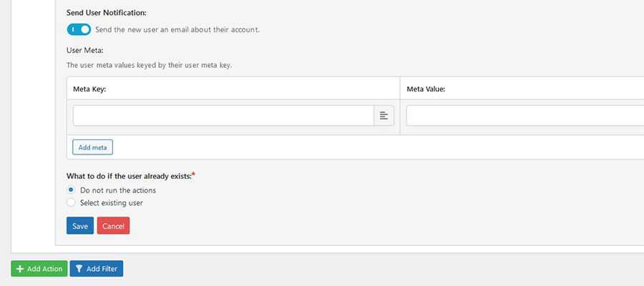The width and height of the screenshot is (644, 286).
Task: Click the "What to do if the user already exists" heading
Action: click(x=129, y=176)
